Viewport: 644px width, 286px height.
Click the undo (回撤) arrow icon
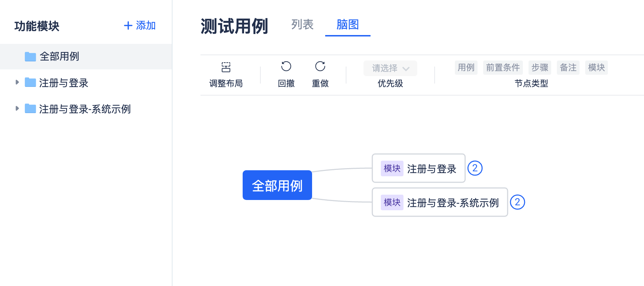pyautogui.click(x=286, y=66)
